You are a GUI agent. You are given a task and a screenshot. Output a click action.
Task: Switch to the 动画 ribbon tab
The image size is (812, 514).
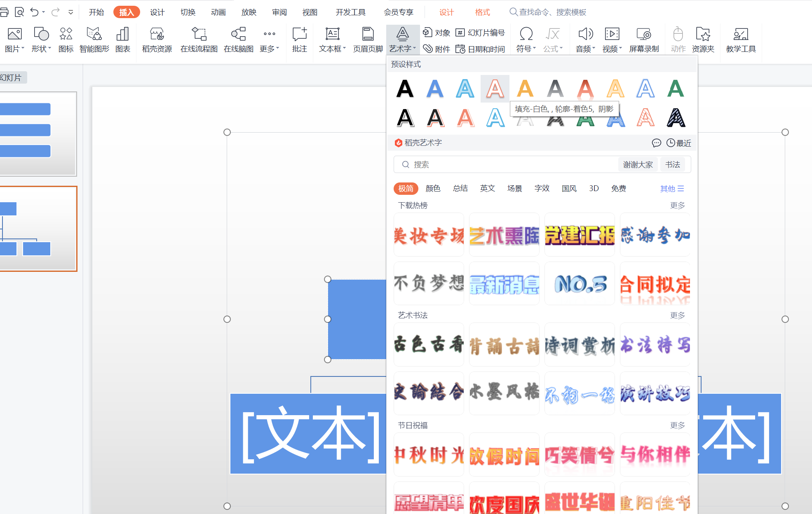point(218,12)
